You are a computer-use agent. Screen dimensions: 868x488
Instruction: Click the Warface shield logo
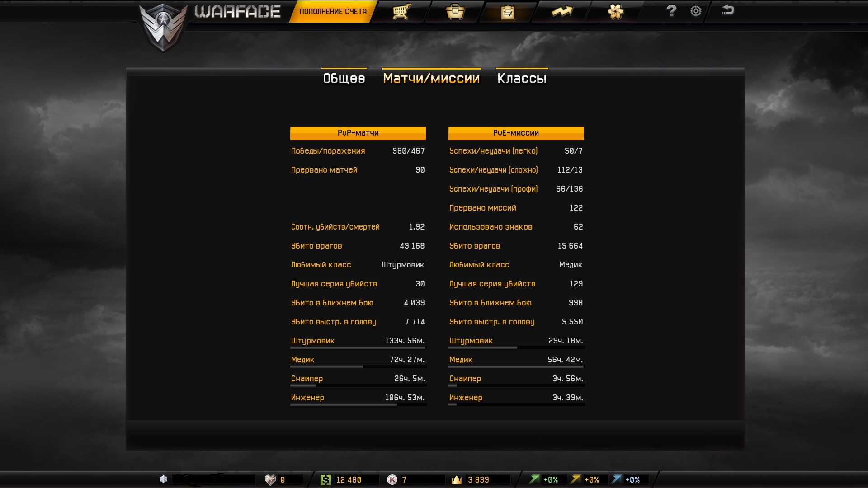tap(163, 27)
